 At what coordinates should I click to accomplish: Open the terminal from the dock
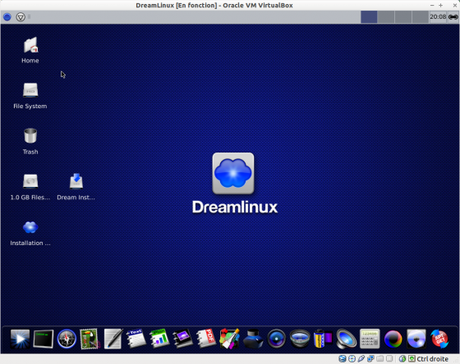[43, 339]
